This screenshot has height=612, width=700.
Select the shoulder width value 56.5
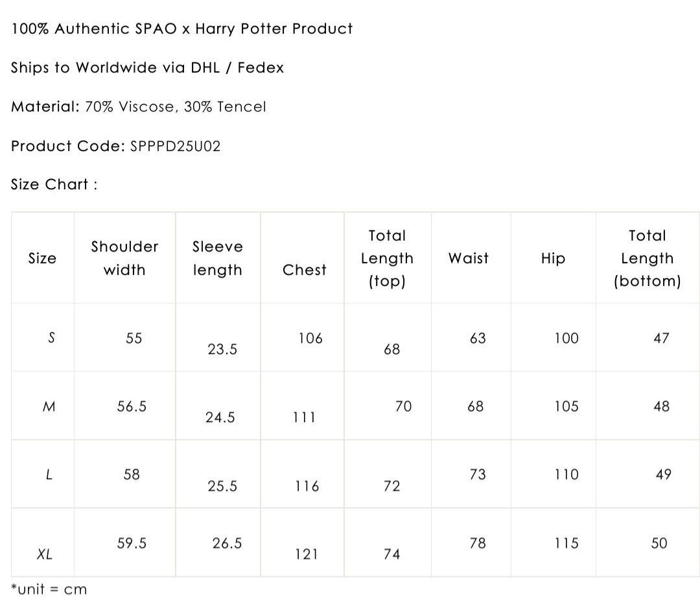point(132,406)
